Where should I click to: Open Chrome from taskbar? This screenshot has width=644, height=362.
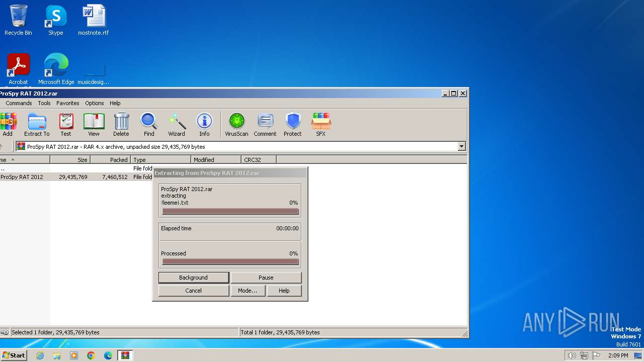[x=91, y=355]
